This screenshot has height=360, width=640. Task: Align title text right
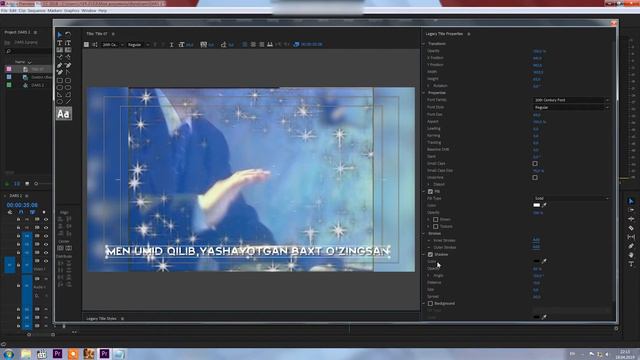(x=262, y=44)
